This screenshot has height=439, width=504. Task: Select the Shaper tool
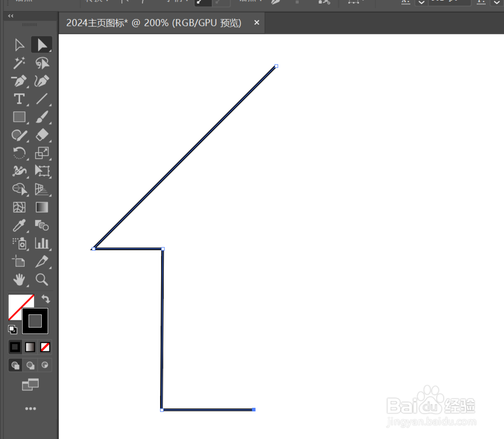tap(19, 135)
